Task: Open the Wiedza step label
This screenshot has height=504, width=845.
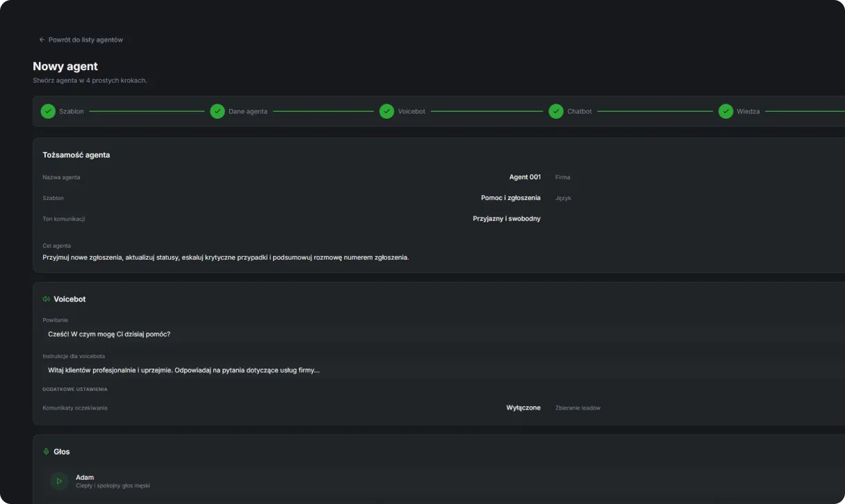Action: [748, 111]
